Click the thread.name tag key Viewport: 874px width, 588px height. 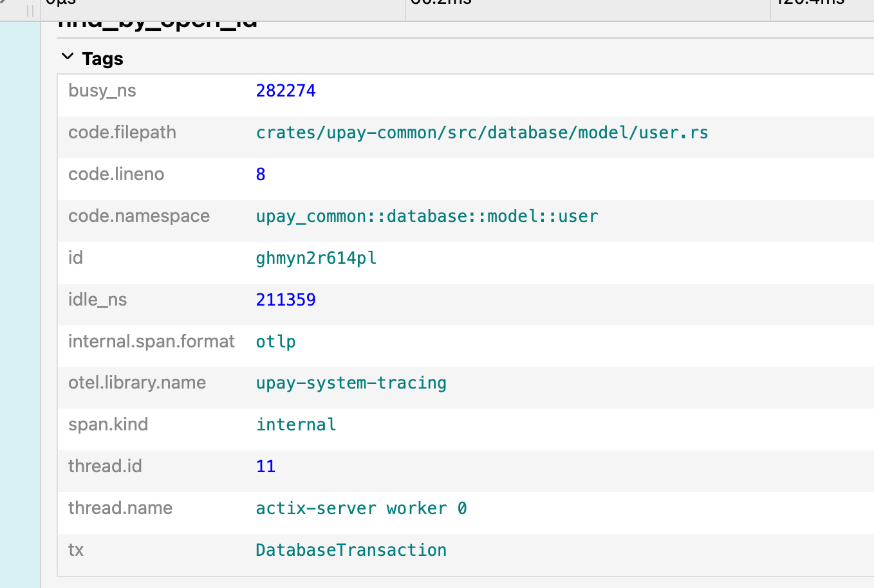coord(120,508)
